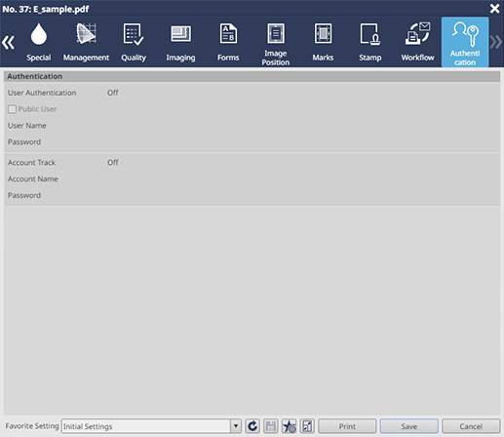Click the refresh favorite settings icon
Viewport: 504px width, 437px height.
(252, 426)
